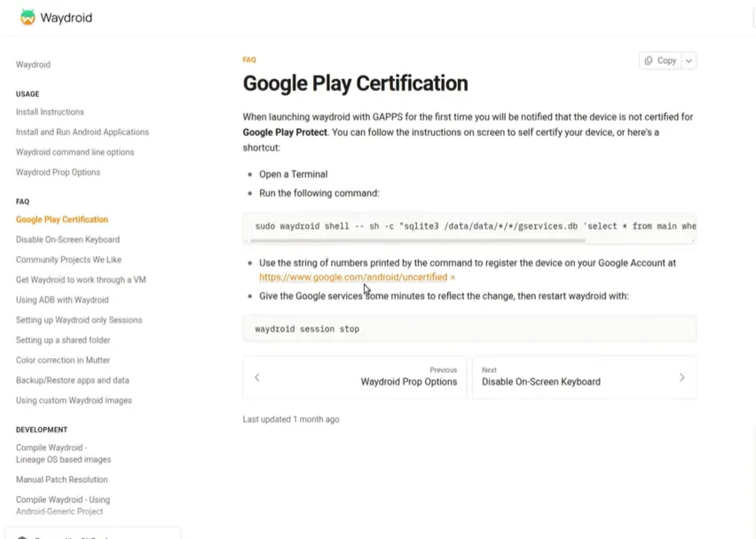Click the clipboard icon on the Copy button
The height and width of the screenshot is (539, 756).
[650, 59]
